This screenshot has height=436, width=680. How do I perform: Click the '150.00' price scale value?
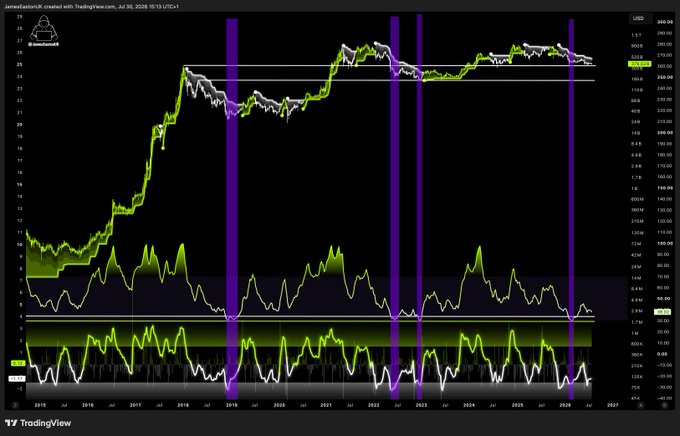[665, 188]
